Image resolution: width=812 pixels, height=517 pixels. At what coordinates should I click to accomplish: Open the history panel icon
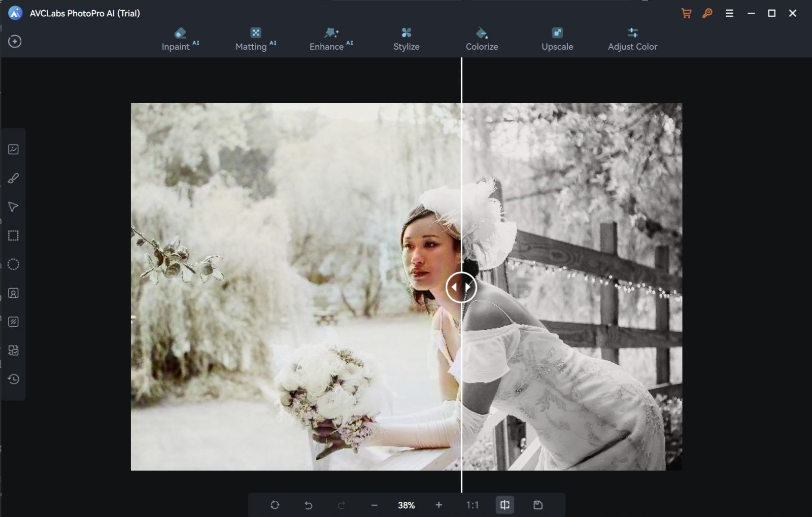[x=13, y=379]
